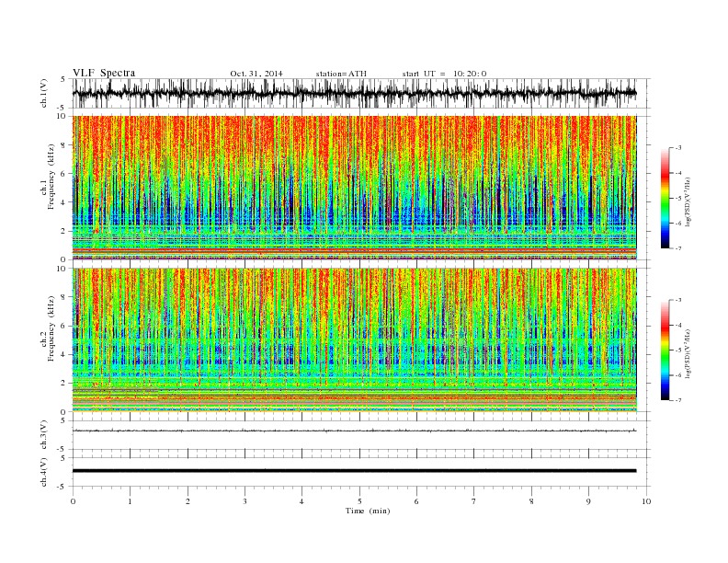The width and height of the screenshot is (728, 563).
Task: Click the "ch.1(V)" waveform axis label
Action: tap(44, 93)
